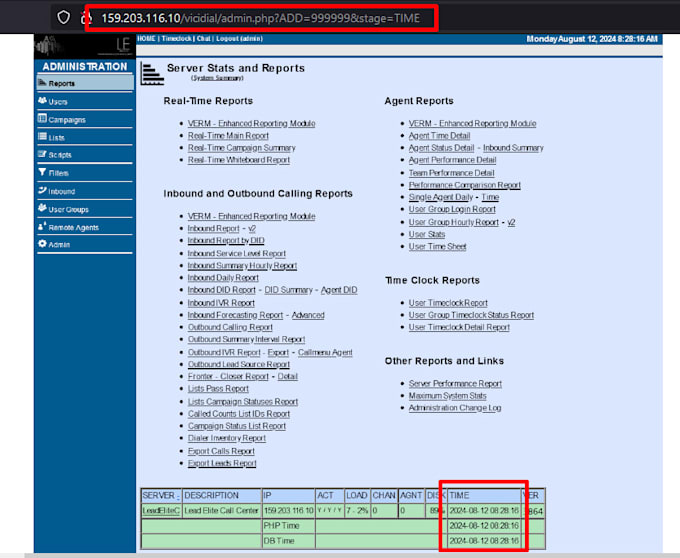Open VERM link under Real-Time Reports

pos(252,124)
